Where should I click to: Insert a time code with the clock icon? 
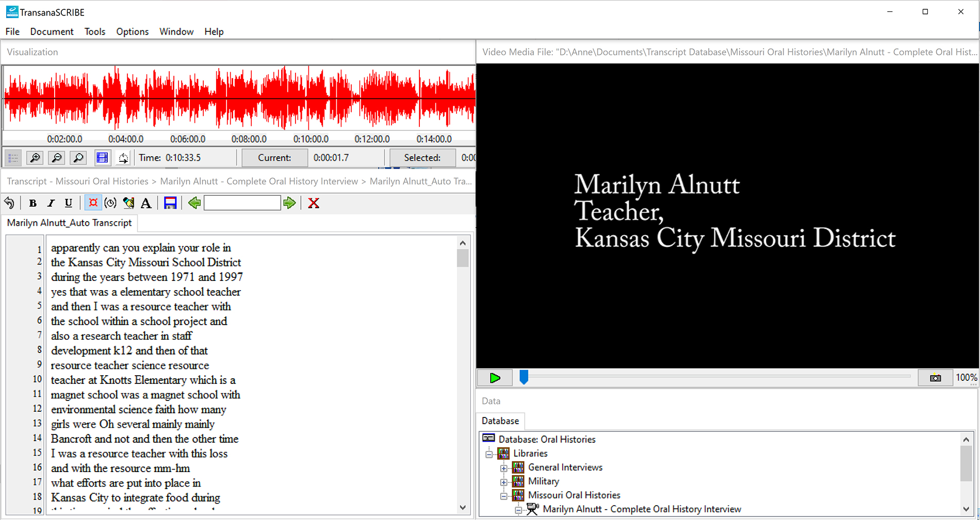(x=110, y=203)
